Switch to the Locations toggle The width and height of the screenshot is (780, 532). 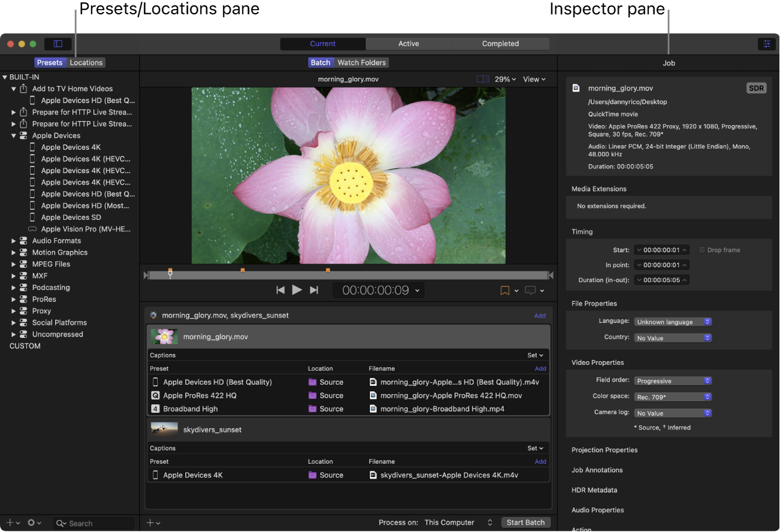pos(86,62)
